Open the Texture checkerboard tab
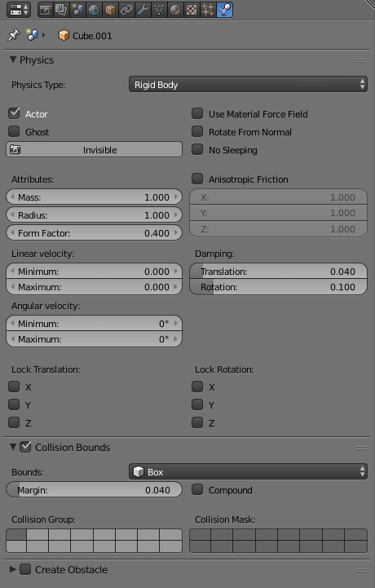The width and height of the screenshot is (375, 588). click(x=192, y=10)
